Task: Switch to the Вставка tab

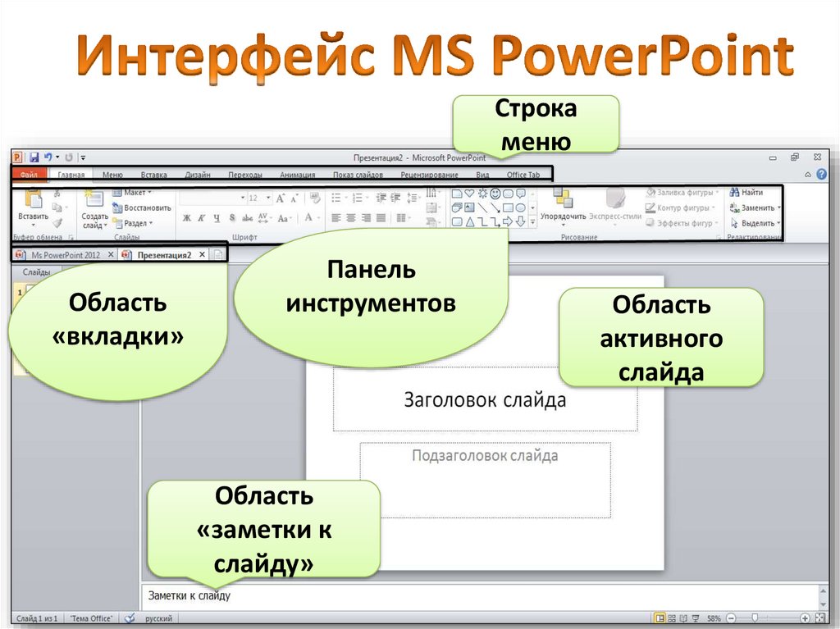Action: click(153, 175)
